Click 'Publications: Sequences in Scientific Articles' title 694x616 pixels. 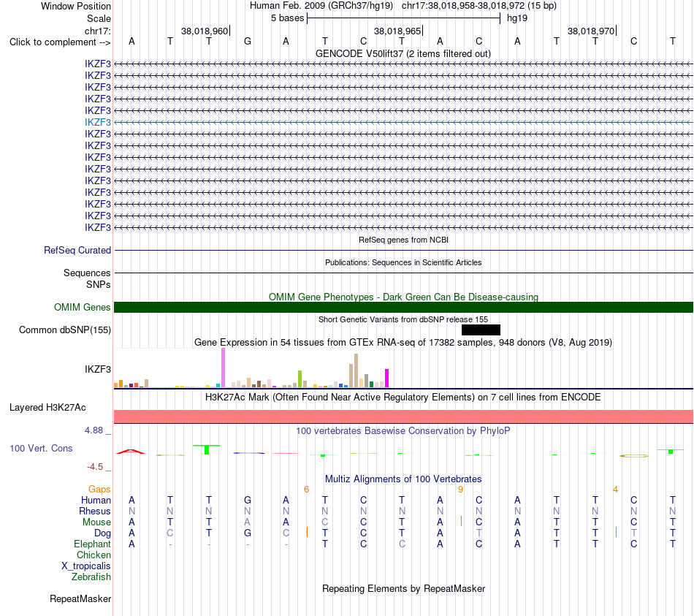point(403,262)
